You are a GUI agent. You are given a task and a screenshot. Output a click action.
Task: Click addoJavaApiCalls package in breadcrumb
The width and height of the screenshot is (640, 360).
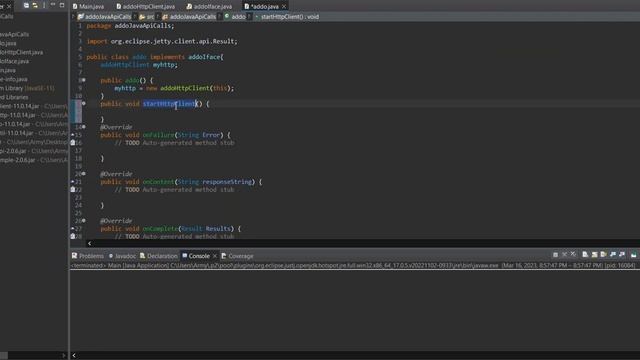(189, 17)
